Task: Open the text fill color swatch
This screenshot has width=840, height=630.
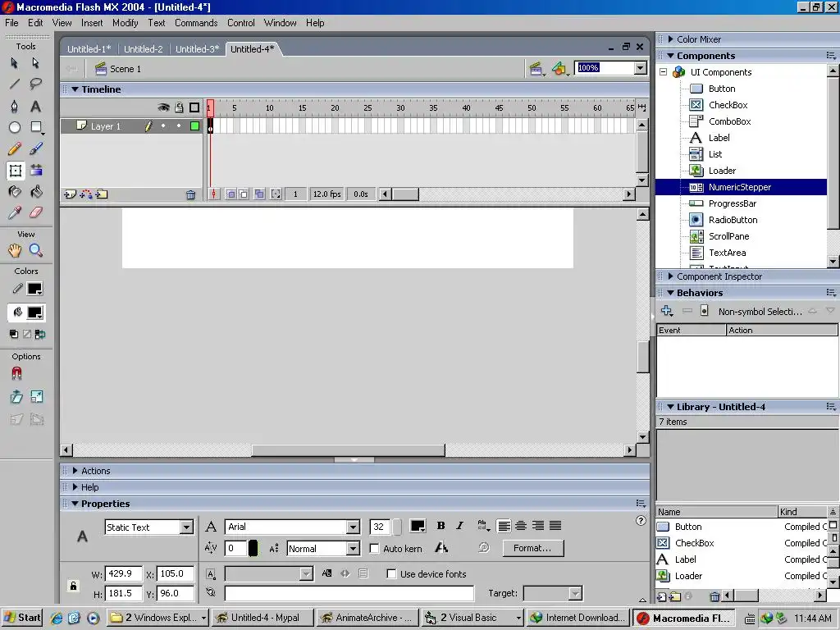Action: [418, 526]
